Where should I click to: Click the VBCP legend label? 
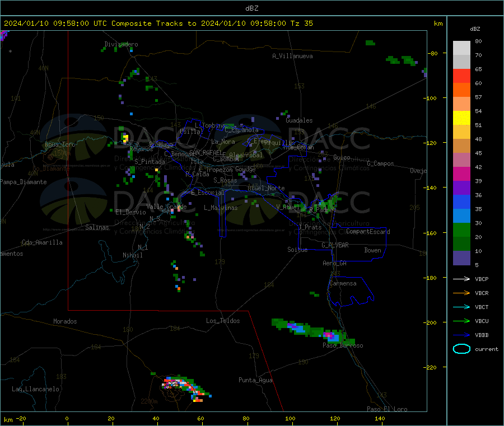(482, 279)
